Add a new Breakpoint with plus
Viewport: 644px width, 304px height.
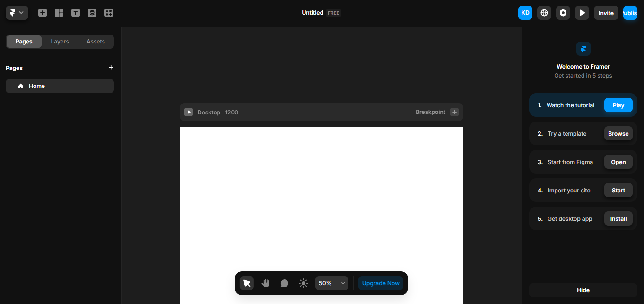click(x=454, y=112)
